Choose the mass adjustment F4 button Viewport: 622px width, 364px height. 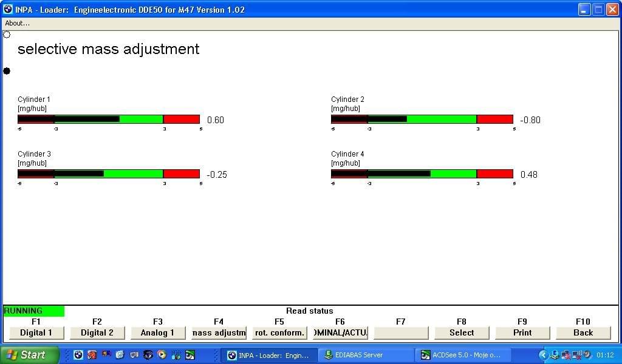pos(219,332)
